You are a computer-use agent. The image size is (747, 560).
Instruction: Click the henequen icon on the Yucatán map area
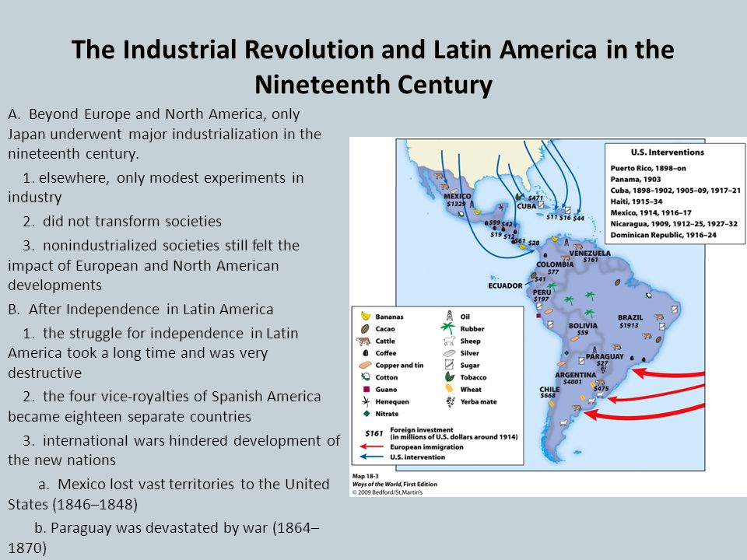coord(500,208)
